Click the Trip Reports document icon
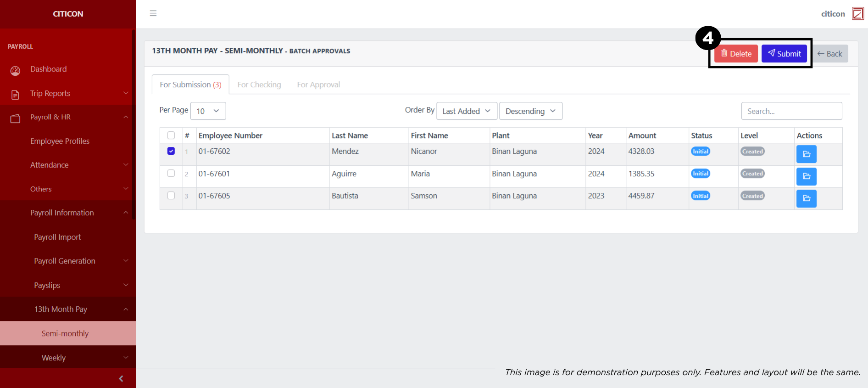The height and width of the screenshot is (388, 868). [x=15, y=95]
